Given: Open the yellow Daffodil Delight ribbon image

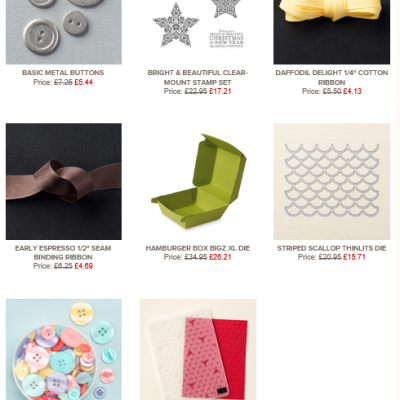Looking at the screenshot, I should (332, 32).
